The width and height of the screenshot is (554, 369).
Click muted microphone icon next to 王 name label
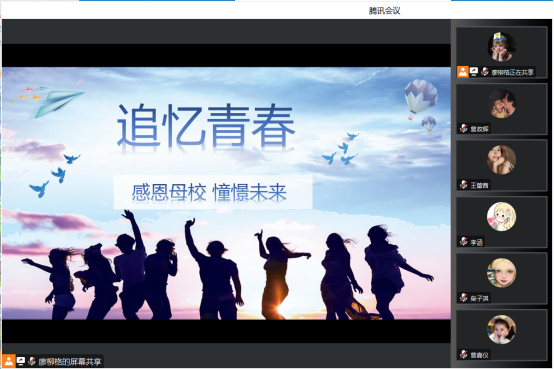pyautogui.click(x=464, y=185)
